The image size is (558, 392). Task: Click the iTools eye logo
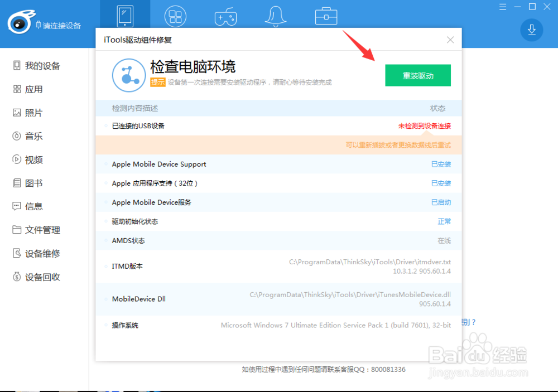[x=21, y=22]
